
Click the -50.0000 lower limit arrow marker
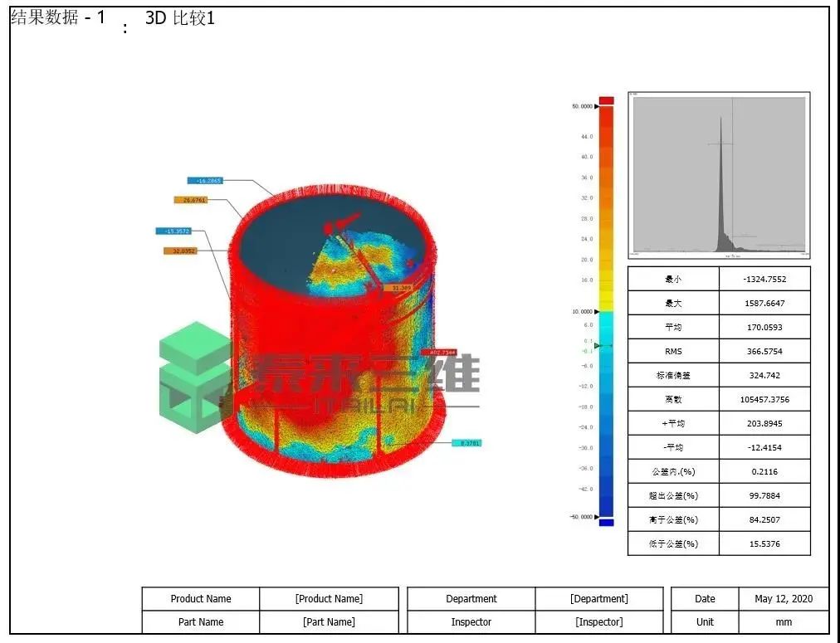596,516
